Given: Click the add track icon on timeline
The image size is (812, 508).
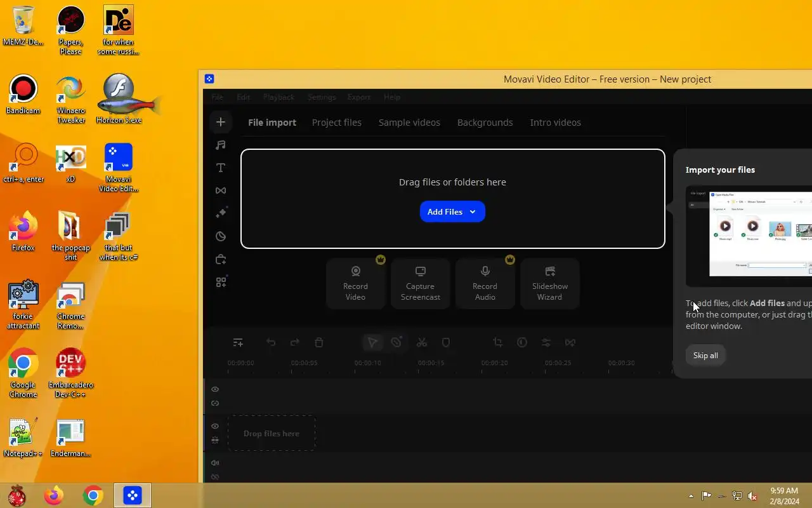Looking at the screenshot, I should (238, 342).
